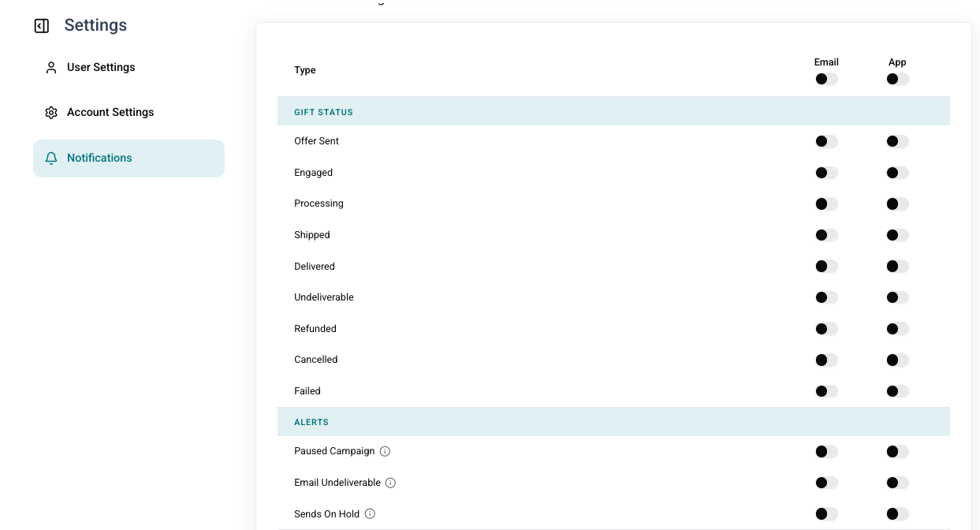Viewport: 980px width, 530px height.
Task: Show info icon for Sends On Hold
Action: tap(370, 514)
